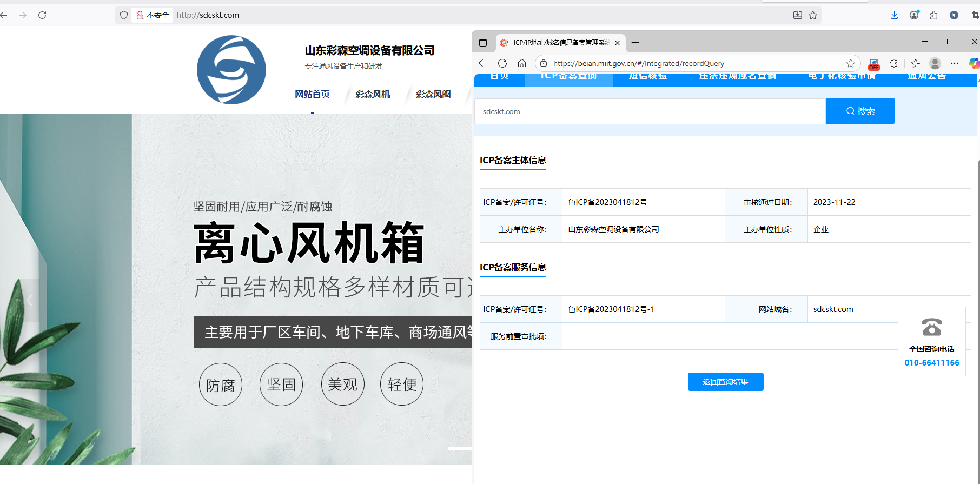This screenshot has width=980, height=484.
Task: Click the 坚固 round badge
Action: tap(281, 384)
